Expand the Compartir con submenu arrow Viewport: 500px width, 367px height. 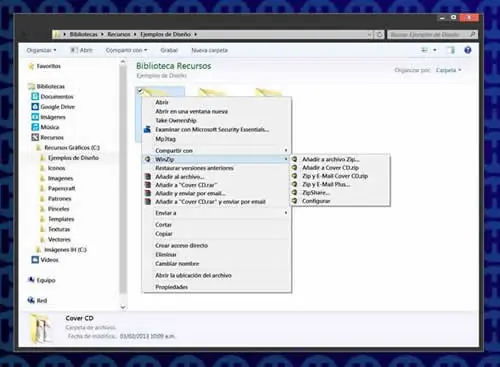(286, 150)
